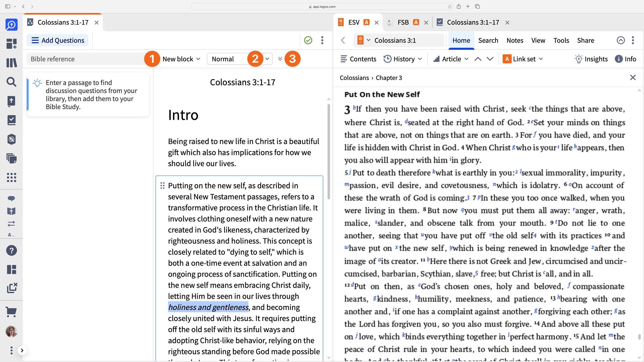Click the magnifying glass search sidebar icon
The image size is (644, 362).
pyautogui.click(x=11, y=82)
